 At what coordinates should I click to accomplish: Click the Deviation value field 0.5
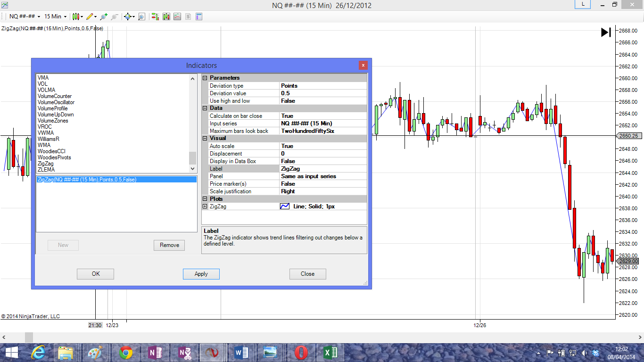pos(323,93)
